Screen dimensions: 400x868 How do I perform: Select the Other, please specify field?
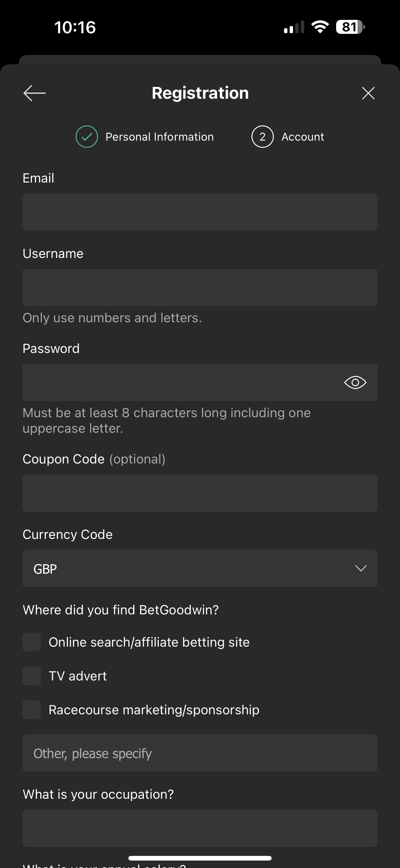coord(200,753)
